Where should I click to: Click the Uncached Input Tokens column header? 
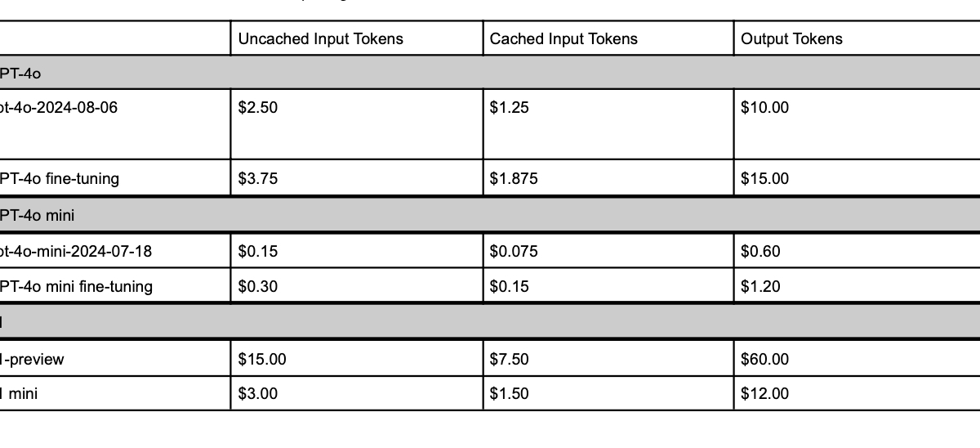320,39
